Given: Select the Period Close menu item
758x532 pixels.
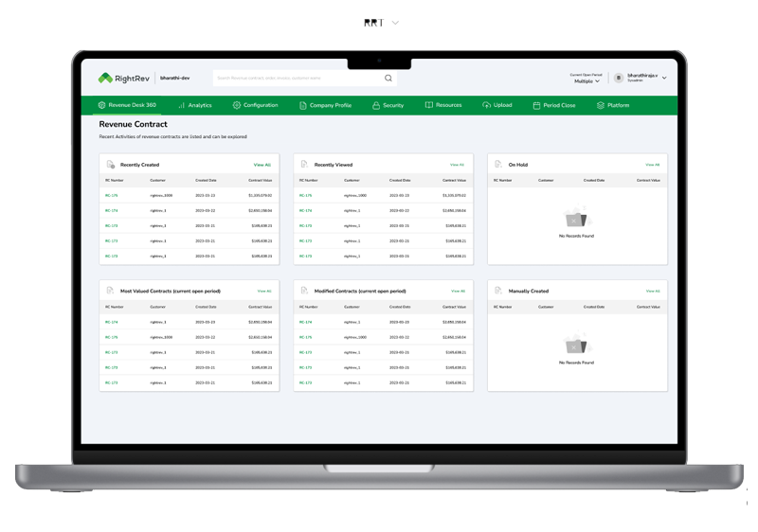Looking at the screenshot, I should coord(554,105).
